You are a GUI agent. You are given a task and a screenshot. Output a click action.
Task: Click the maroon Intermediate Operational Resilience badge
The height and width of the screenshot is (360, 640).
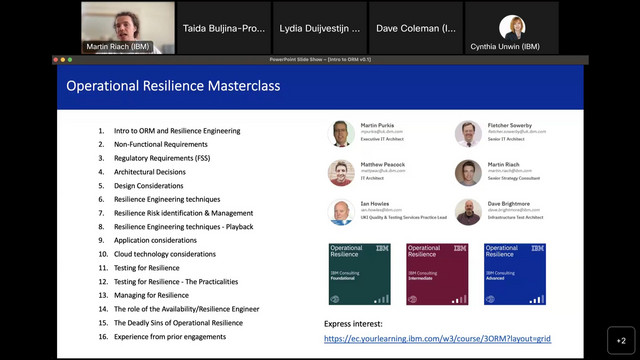pyautogui.click(x=437, y=274)
